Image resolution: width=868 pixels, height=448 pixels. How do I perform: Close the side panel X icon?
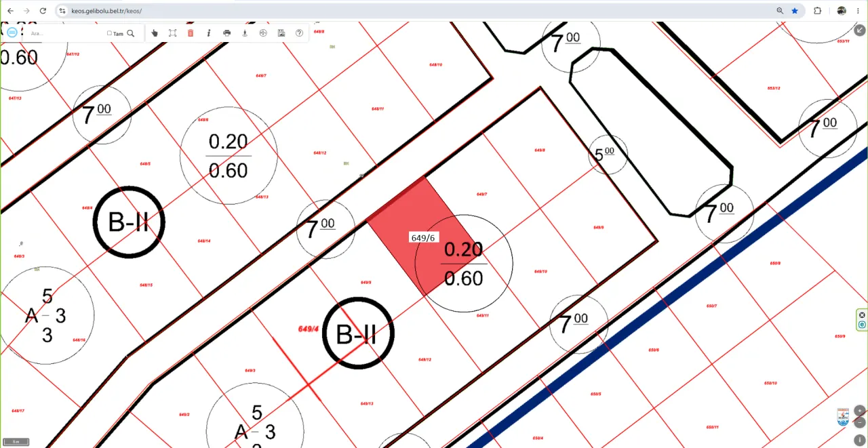coord(862,315)
